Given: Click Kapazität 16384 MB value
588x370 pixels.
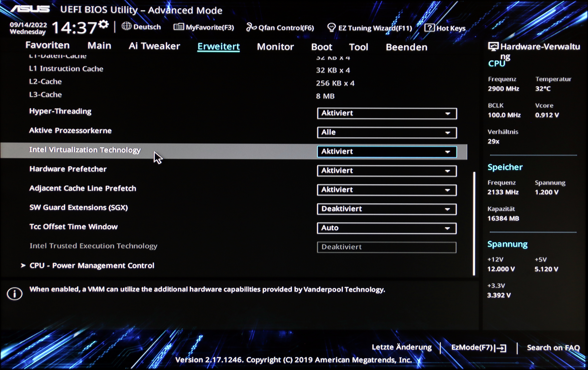Looking at the screenshot, I should pyautogui.click(x=503, y=218).
